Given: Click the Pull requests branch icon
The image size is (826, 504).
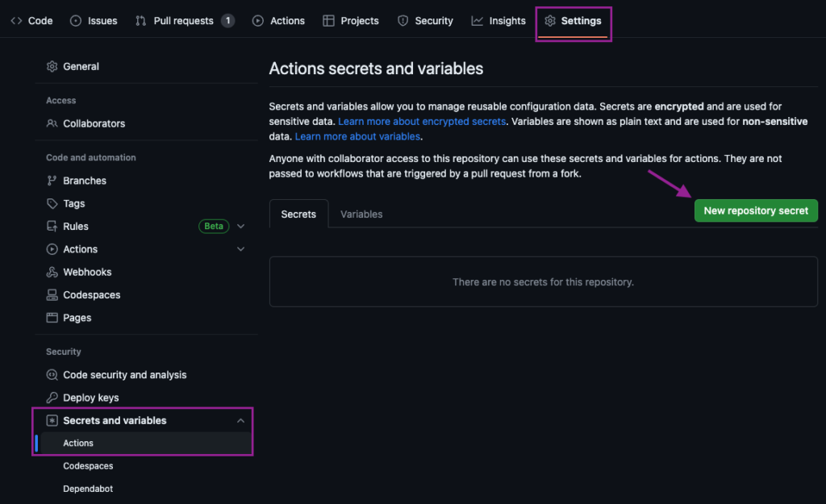Looking at the screenshot, I should [140, 20].
